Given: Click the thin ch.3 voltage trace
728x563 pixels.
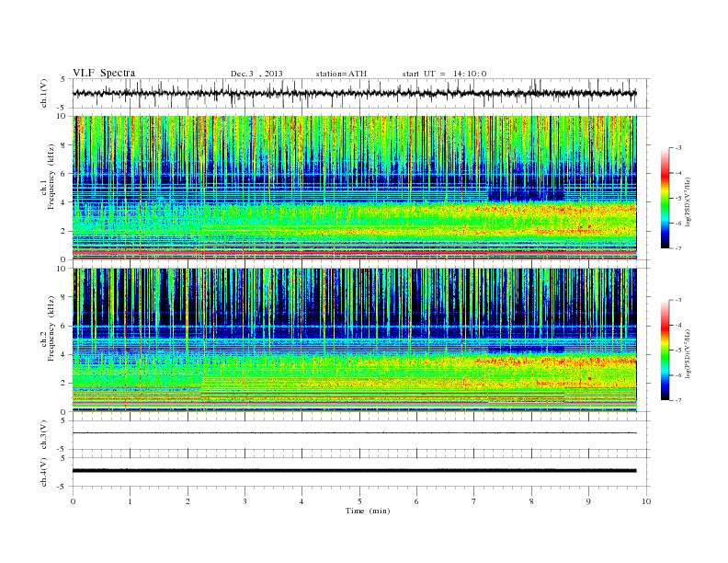Looking at the screenshot, I should tap(354, 433).
